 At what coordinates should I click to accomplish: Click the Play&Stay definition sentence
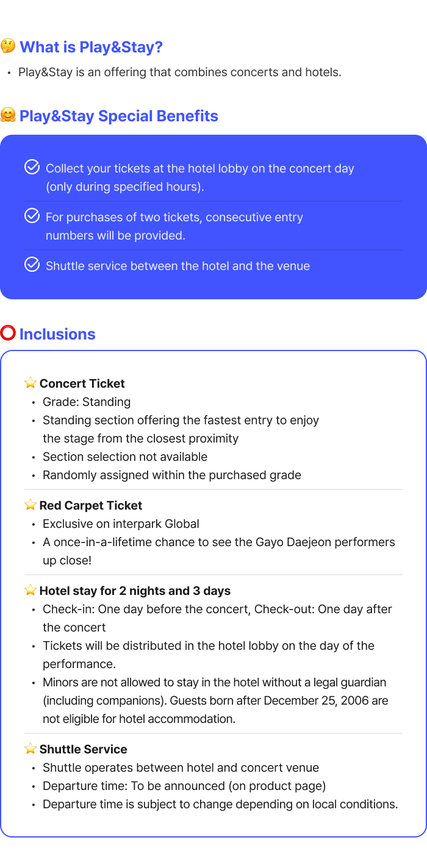[x=179, y=72]
